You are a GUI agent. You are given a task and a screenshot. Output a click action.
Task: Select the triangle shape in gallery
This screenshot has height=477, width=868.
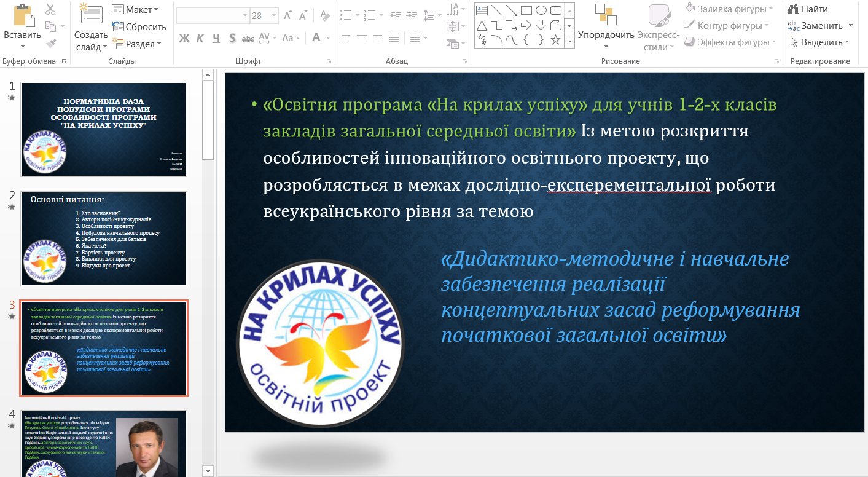point(482,25)
